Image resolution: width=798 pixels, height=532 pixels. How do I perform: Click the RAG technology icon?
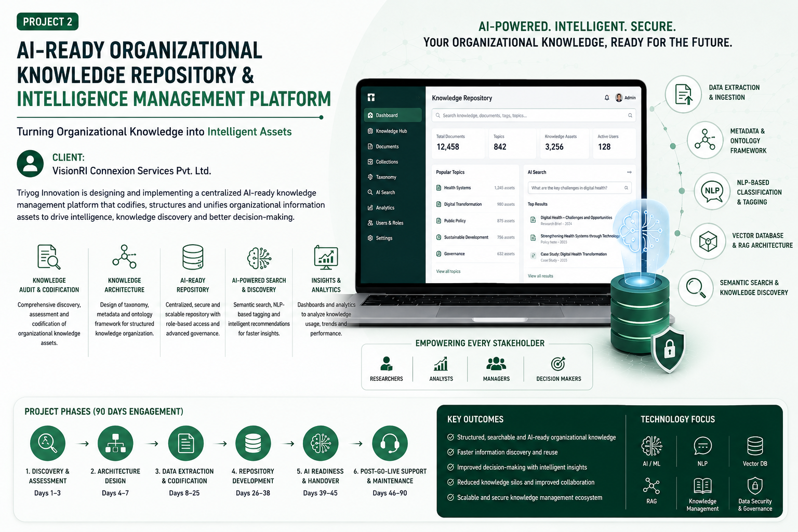click(651, 486)
